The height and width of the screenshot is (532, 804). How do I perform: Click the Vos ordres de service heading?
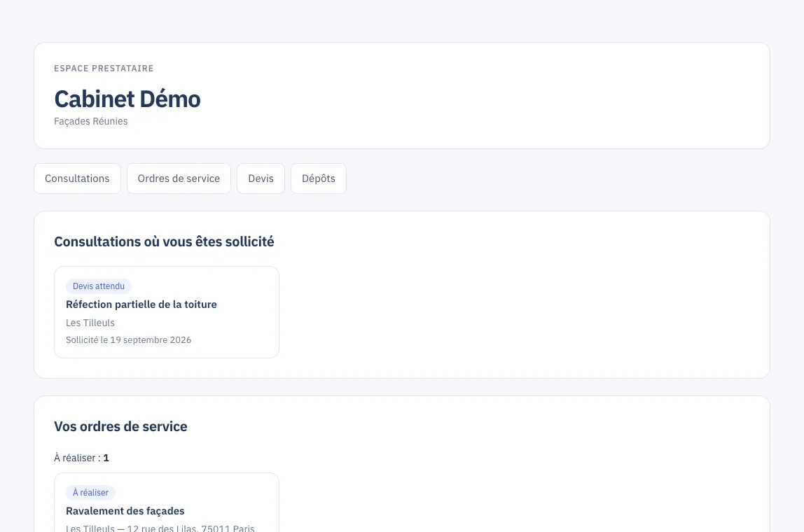[120, 426]
